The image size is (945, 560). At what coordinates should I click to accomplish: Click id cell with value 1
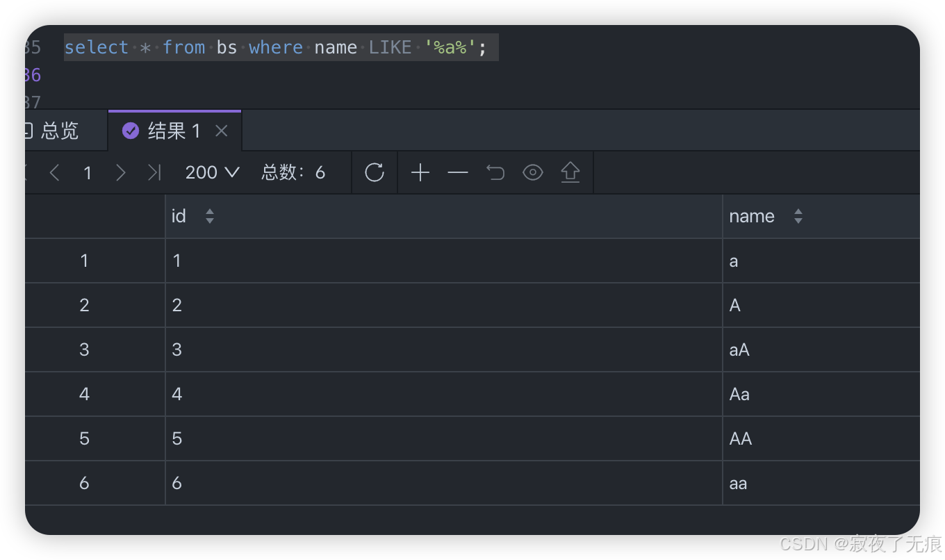[444, 261]
